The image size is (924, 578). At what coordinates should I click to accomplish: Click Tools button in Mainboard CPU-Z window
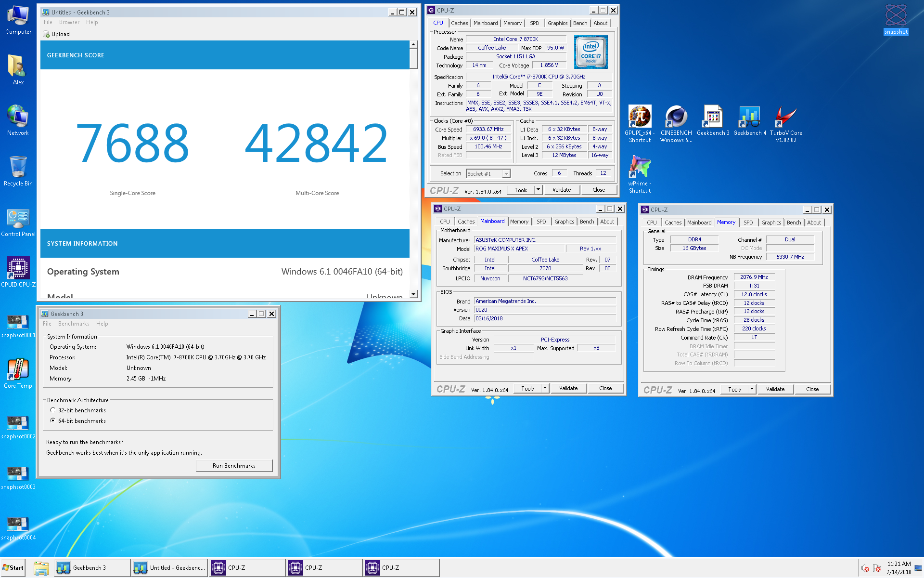(527, 388)
